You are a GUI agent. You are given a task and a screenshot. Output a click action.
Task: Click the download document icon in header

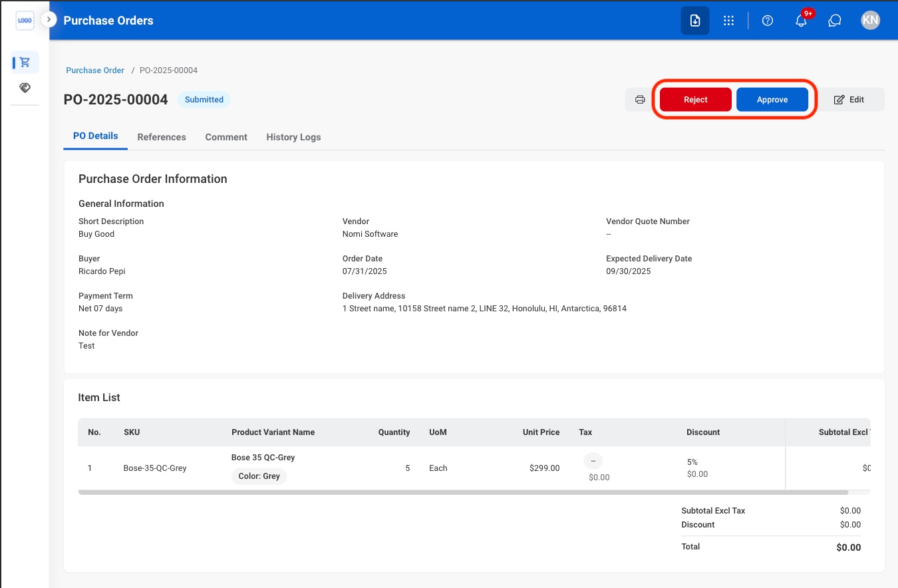695,21
